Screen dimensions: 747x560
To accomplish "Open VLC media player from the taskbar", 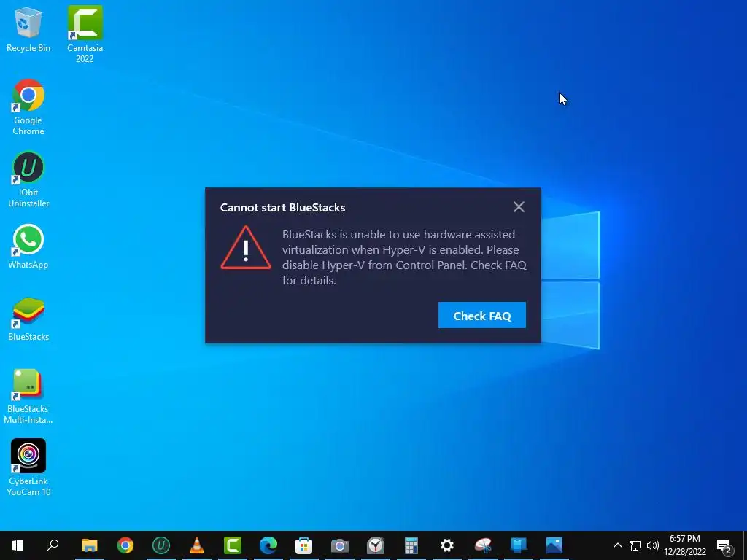I will (x=197, y=545).
